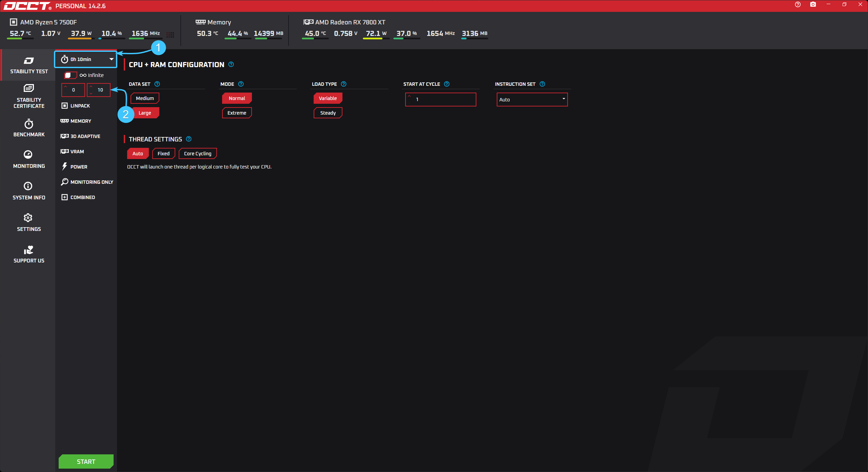Open Stability Certificate section
Viewport: 868px width, 472px height.
click(29, 96)
